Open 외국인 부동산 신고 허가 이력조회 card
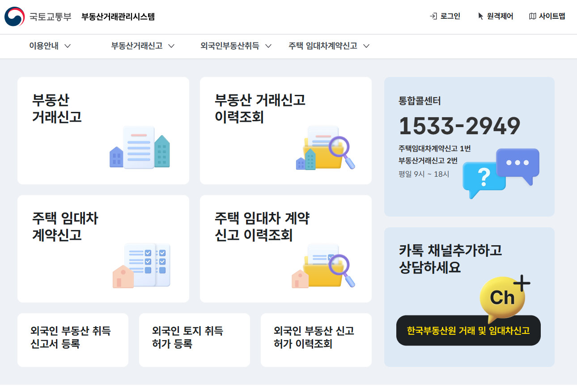Viewport: 577px width, 392px height. [x=316, y=340]
